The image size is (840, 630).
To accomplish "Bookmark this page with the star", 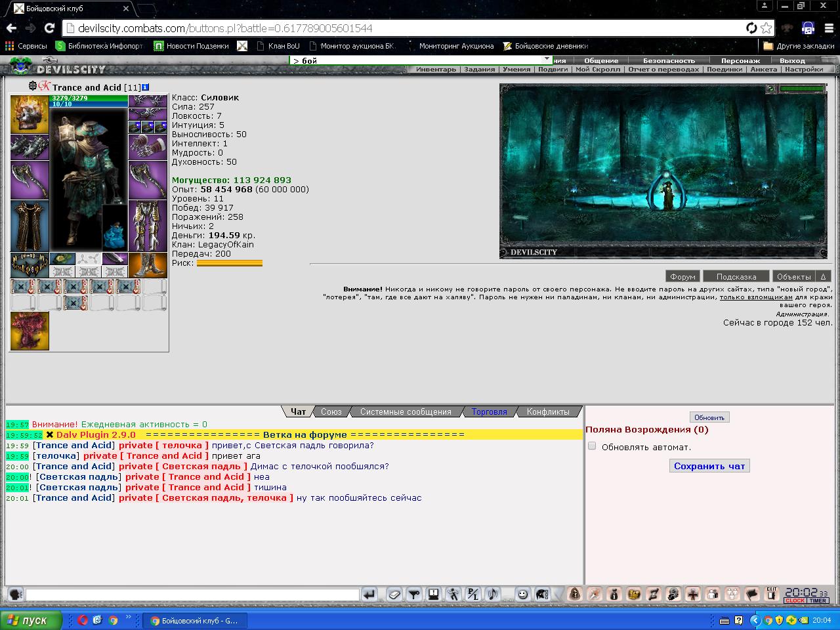I will pyautogui.click(x=766, y=28).
